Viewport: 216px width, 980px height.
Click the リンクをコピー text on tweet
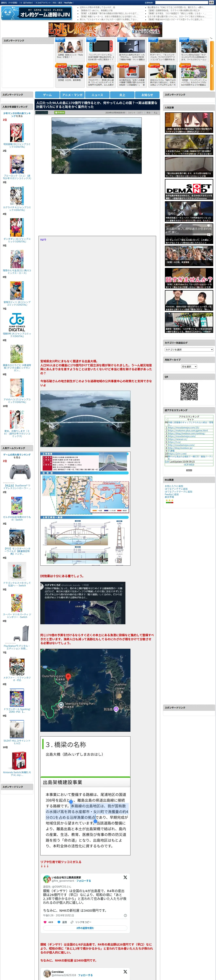click(83, 922)
